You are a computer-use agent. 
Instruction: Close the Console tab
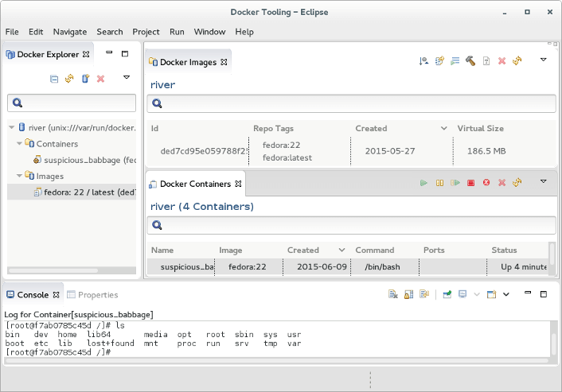57,295
